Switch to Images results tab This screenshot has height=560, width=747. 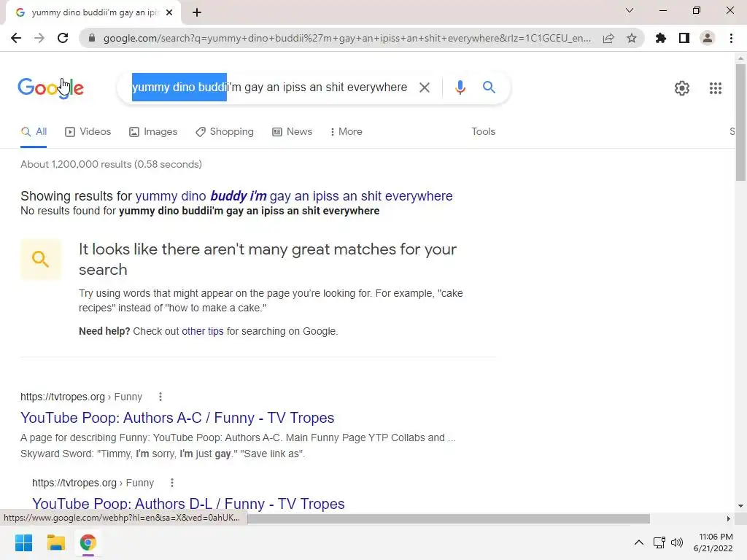[153, 131]
